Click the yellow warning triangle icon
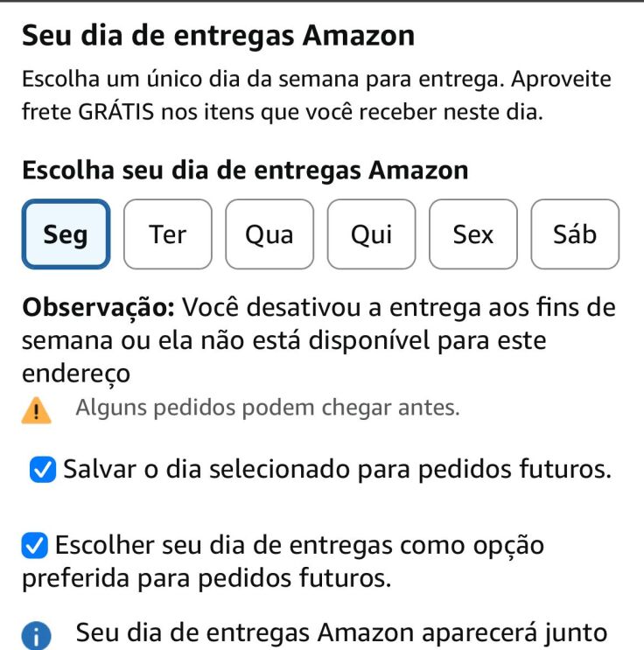 pos(37,411)
